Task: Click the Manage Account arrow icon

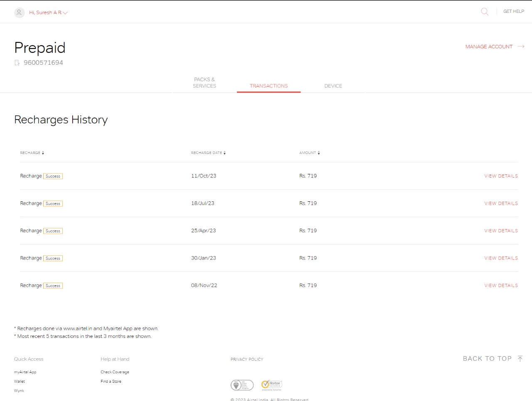Action: [x=521, y=46]
